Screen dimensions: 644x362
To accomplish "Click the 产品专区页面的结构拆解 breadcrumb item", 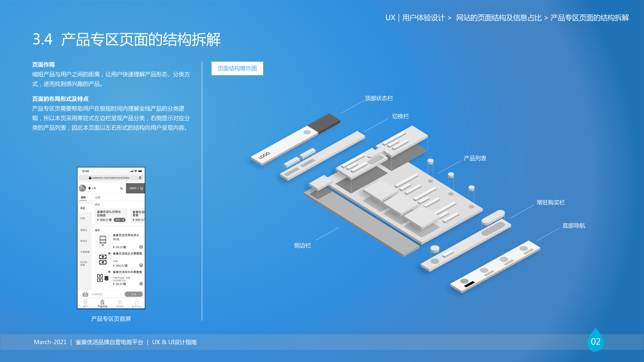I will tap(590, 18).
